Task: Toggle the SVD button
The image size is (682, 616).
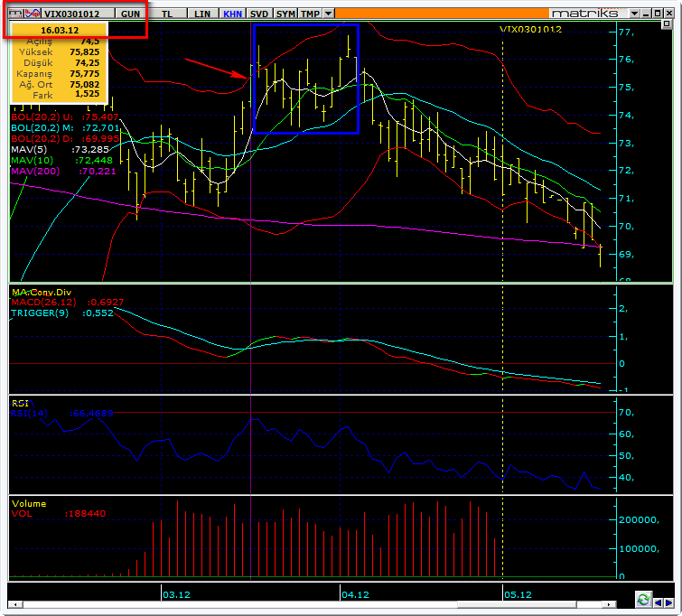Action: coord(259,14)
